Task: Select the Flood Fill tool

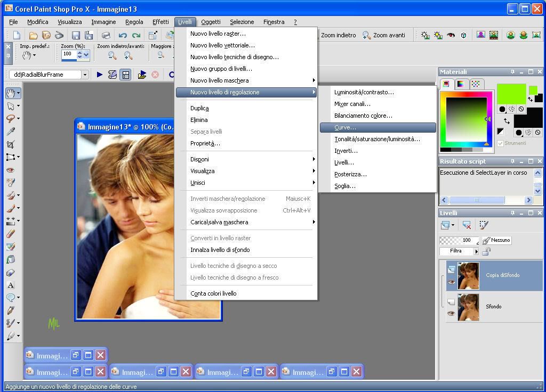Action: 11,259
